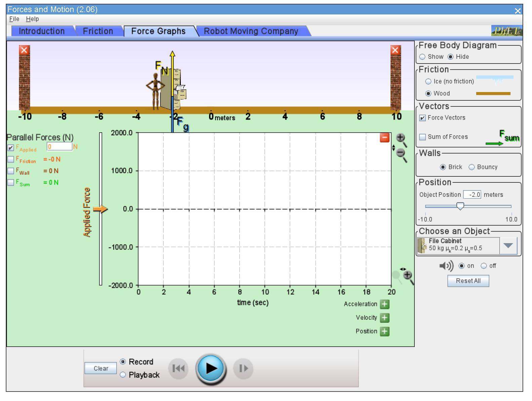Switch to the Robot Moving Company tab

251,31
